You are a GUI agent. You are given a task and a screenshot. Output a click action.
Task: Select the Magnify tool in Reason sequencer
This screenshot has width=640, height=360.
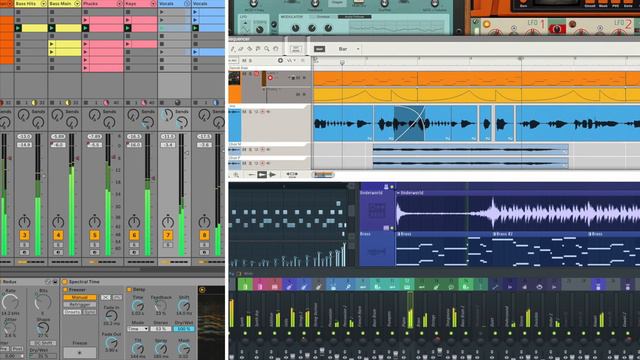[x=267, y=49]
